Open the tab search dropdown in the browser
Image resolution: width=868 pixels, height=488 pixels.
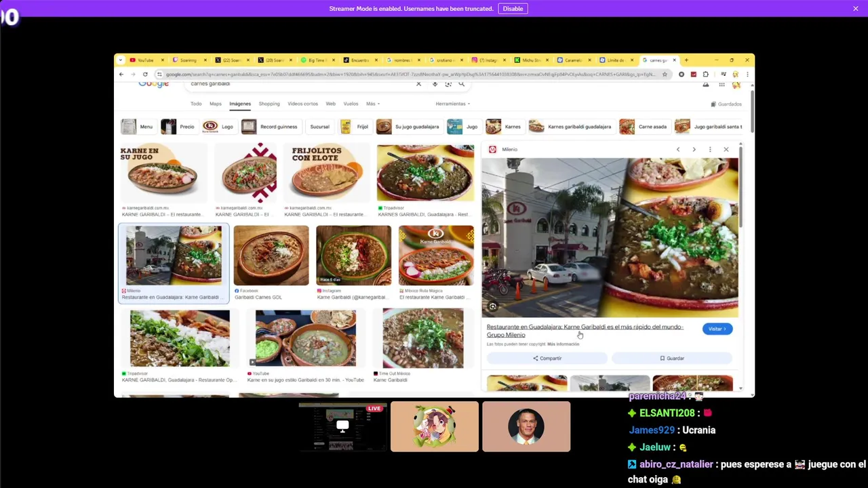[120, 60]
